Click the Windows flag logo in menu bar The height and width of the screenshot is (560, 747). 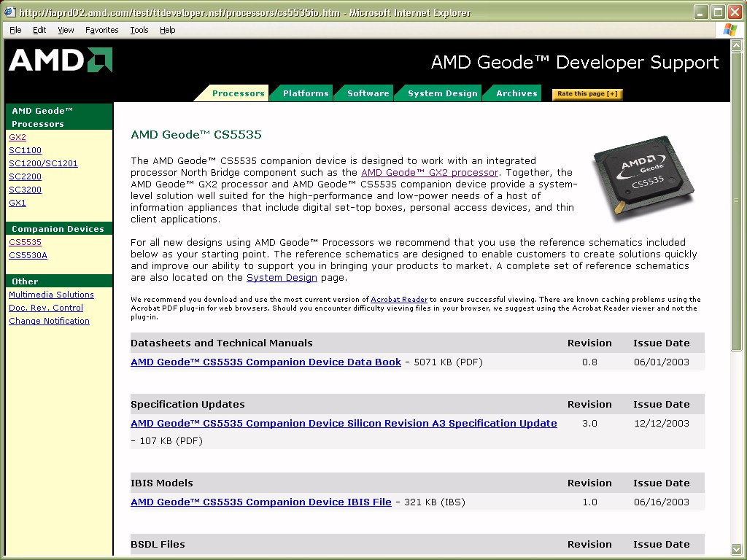[729, 30]
